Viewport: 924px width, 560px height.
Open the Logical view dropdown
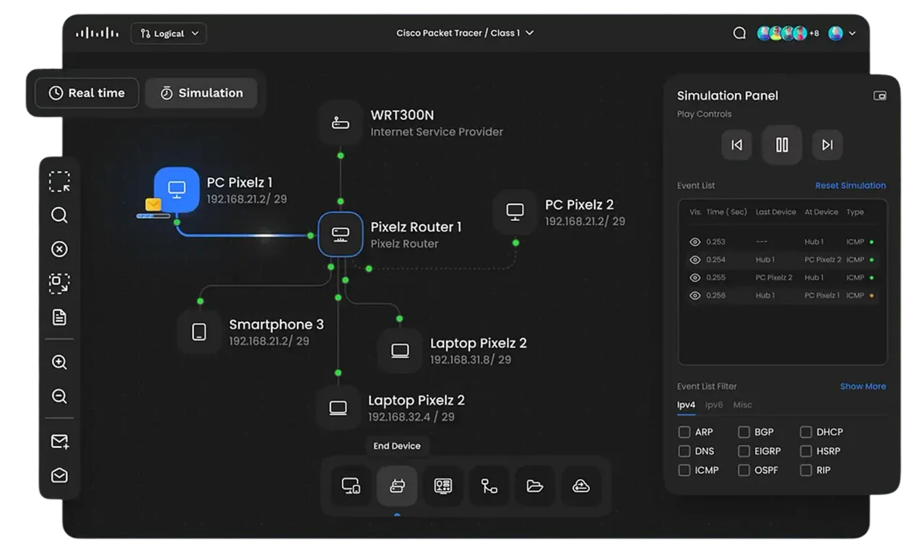pos(169,33)
